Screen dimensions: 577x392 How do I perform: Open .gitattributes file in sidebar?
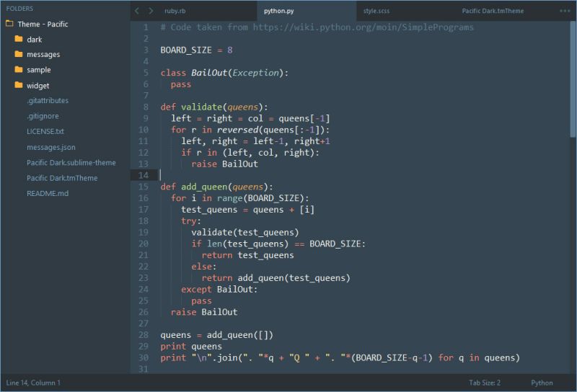[x=48, y=101]
